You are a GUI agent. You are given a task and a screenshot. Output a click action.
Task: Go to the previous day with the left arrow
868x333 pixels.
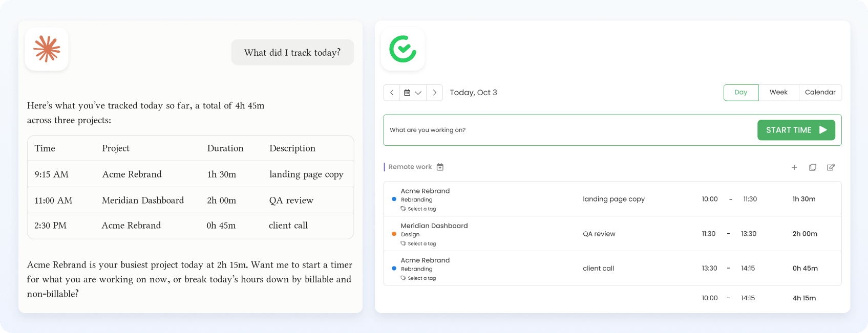[x=392, y=93]
